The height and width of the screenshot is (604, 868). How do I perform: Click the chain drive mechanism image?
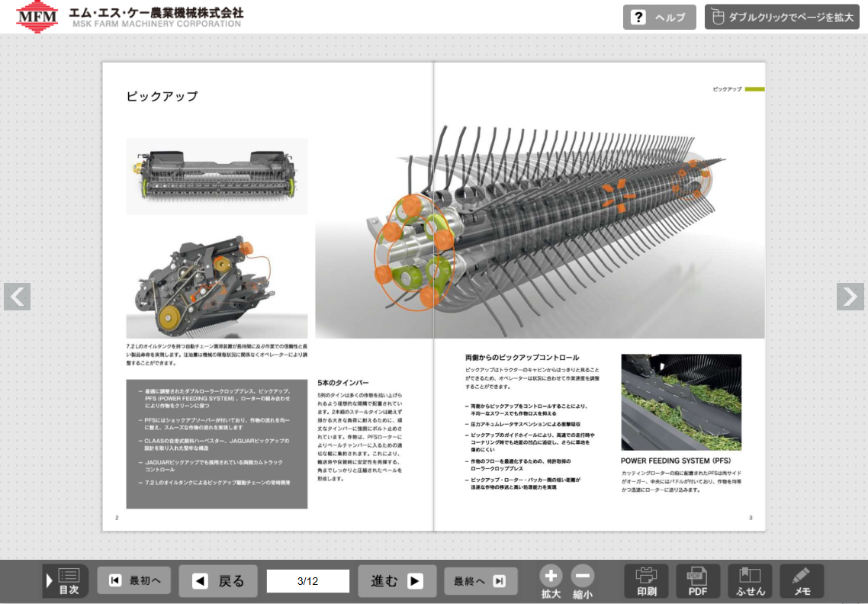(217, 286)
